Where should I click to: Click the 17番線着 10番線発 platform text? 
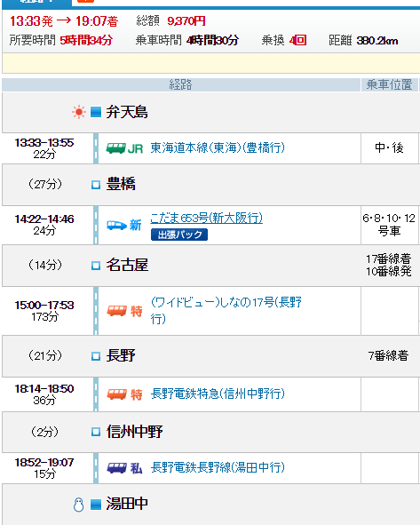389,266
